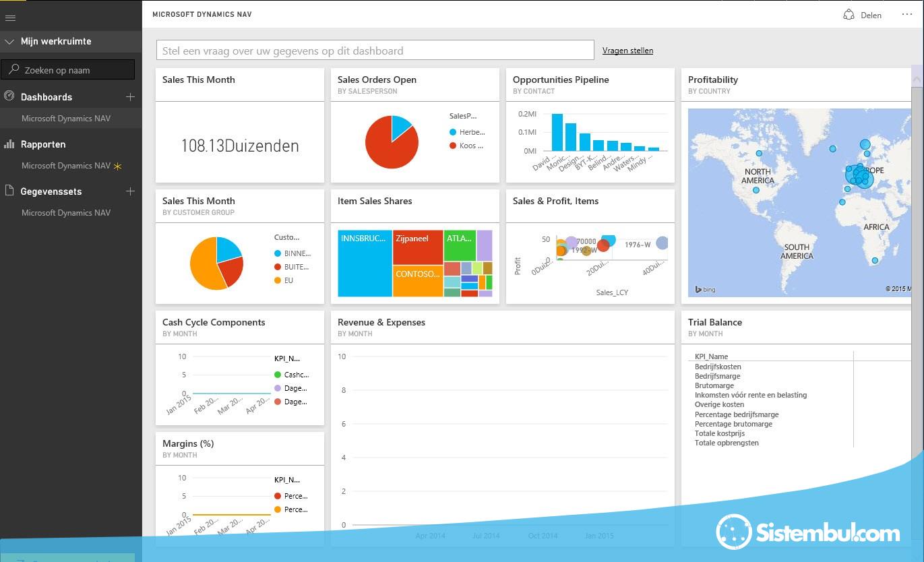Open Microsoft Dynamics NAV dataset entry
Image resolution: width=924 pixels, height=562 pixels.
click(66, 213)
